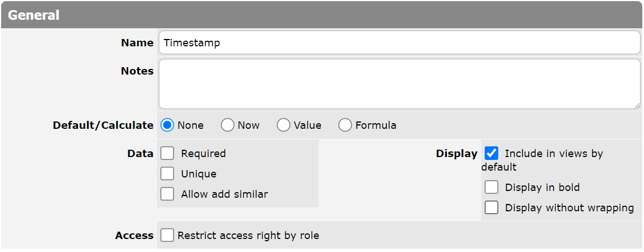Click the Name input field
The image size is (644, 252).
coord(399,43)
